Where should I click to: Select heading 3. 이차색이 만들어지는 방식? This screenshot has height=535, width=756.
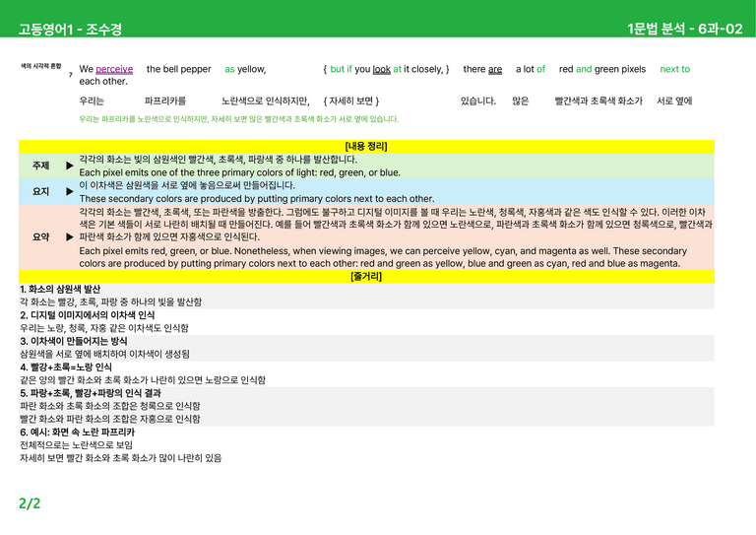(74, 341)
